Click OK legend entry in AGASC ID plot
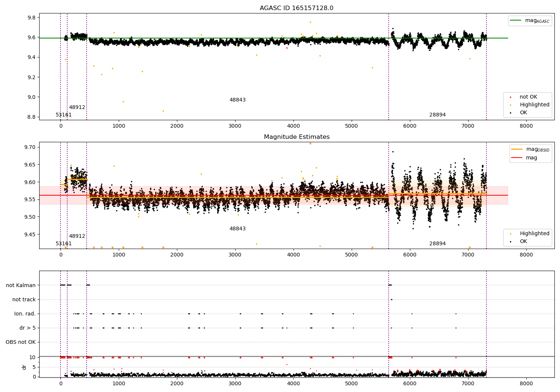The height and width of the screenshot is (392, 560). click(x=523, y=113)
